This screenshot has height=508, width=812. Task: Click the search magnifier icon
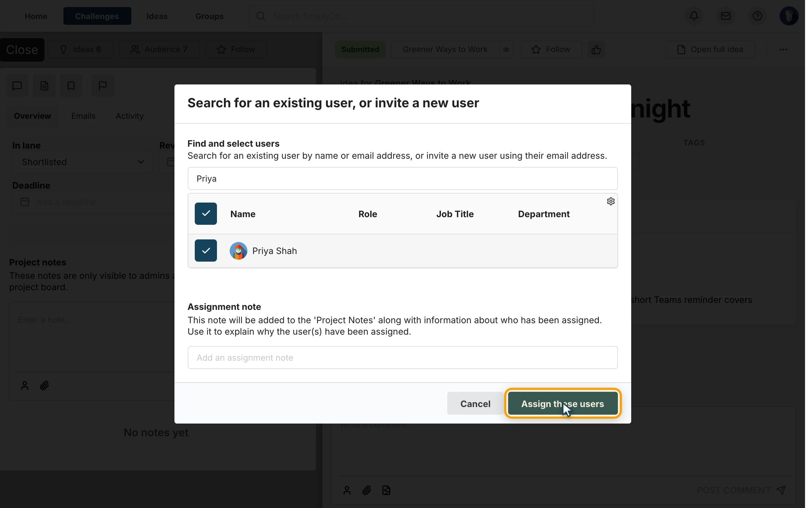[261, 16]
